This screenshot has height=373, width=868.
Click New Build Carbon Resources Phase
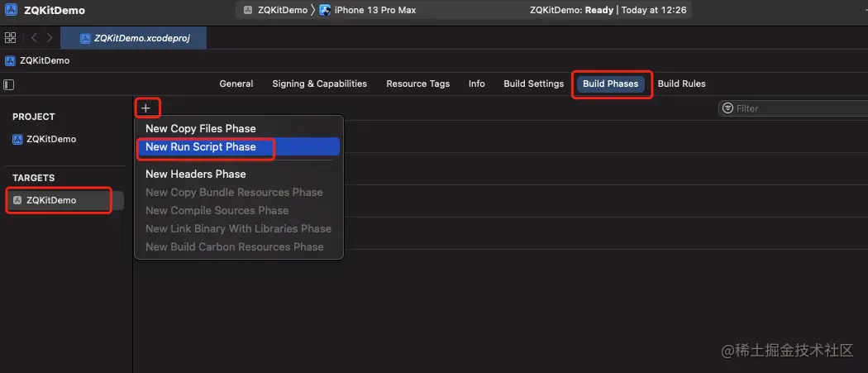coord(235,247)
